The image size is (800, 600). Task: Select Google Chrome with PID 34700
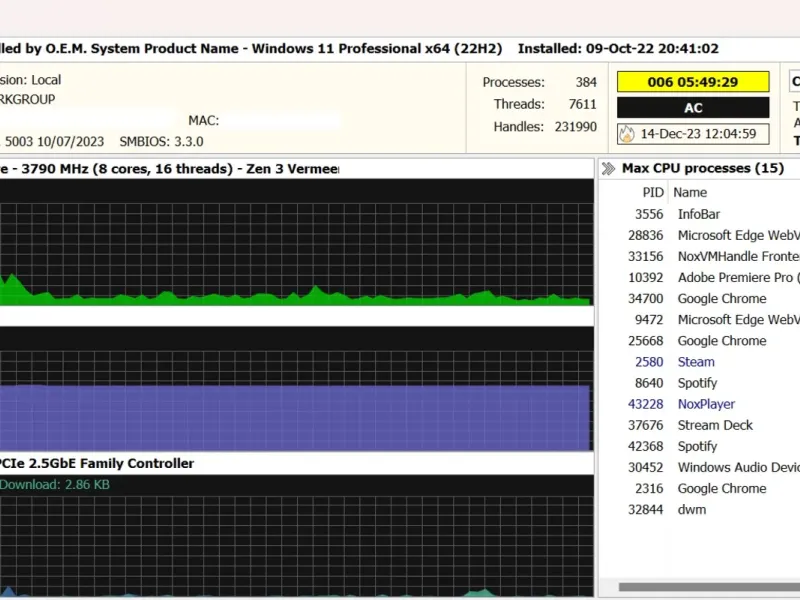(721, 298)
